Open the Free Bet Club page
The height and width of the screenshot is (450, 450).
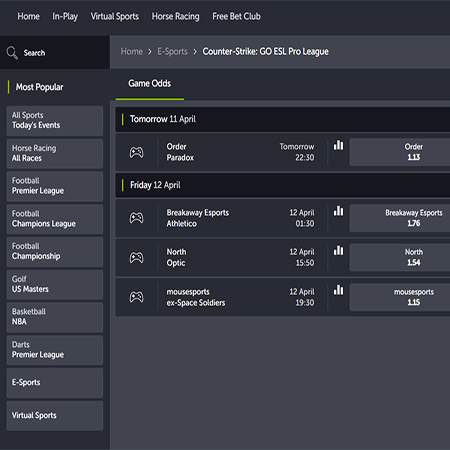pyautogui.click(x=236, y=16)
